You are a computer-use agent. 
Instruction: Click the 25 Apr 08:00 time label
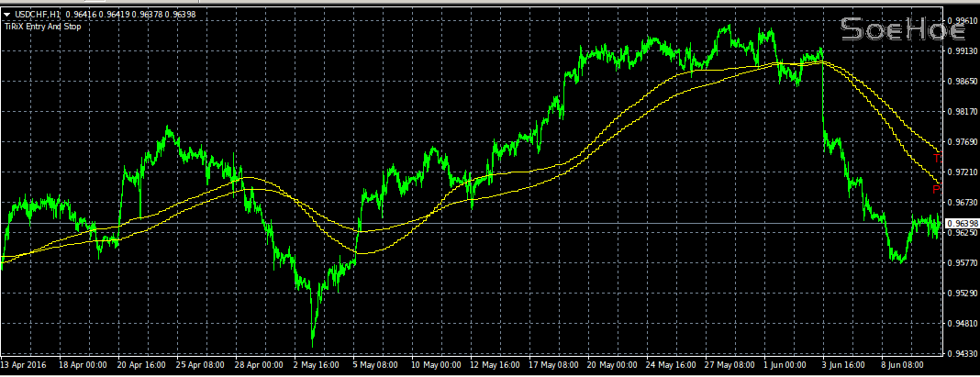[201, 364]
